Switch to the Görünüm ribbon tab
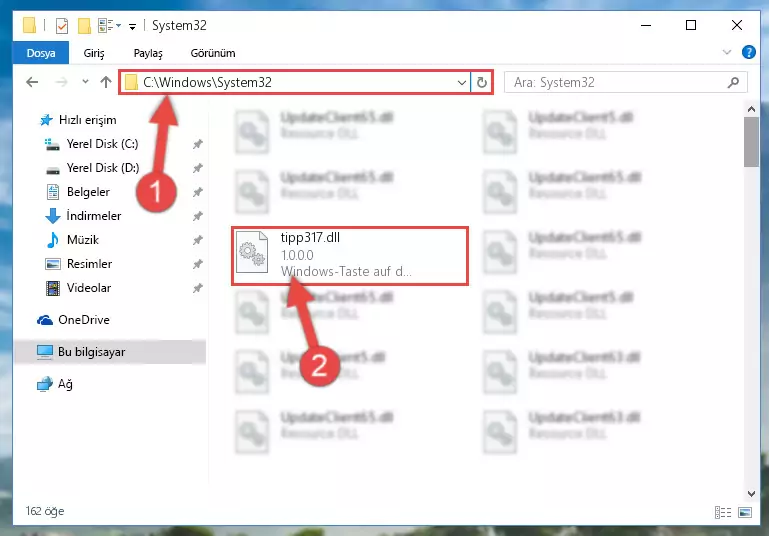The width and height of the screenshot is (769, 536). pyautogui.click(x=213, y=53)
